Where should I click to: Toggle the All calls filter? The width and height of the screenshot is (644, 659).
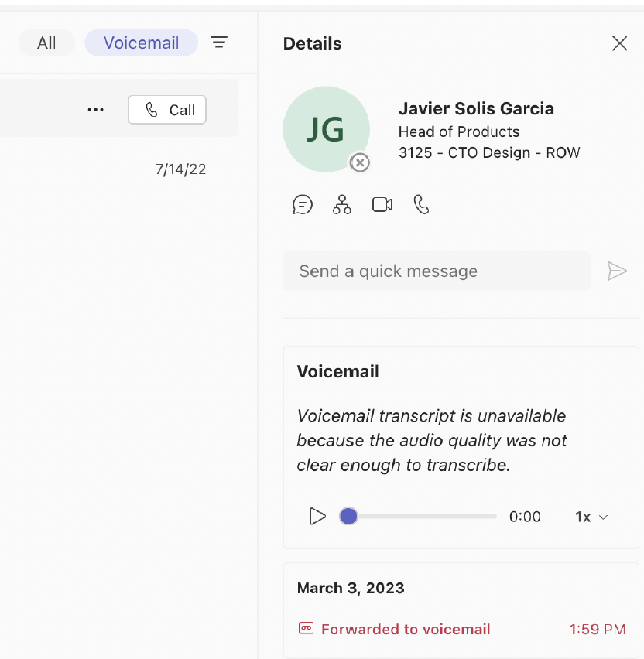click(46, 43)
